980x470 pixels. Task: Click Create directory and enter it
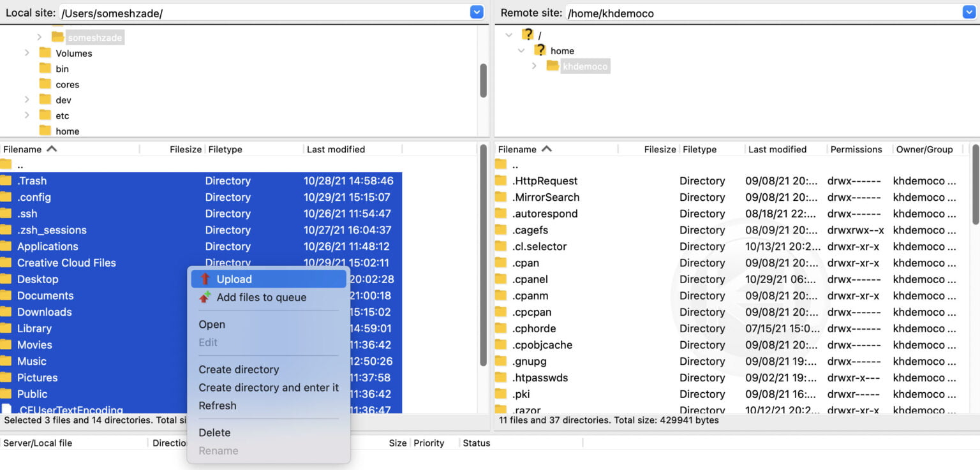pyautogui.click(x=269, y=387)
